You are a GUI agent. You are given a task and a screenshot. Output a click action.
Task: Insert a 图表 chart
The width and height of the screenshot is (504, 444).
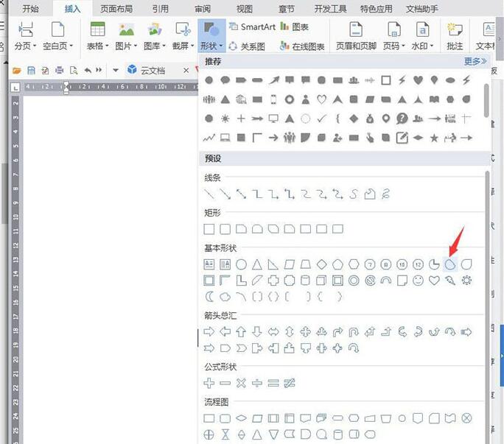coord(295,27)
